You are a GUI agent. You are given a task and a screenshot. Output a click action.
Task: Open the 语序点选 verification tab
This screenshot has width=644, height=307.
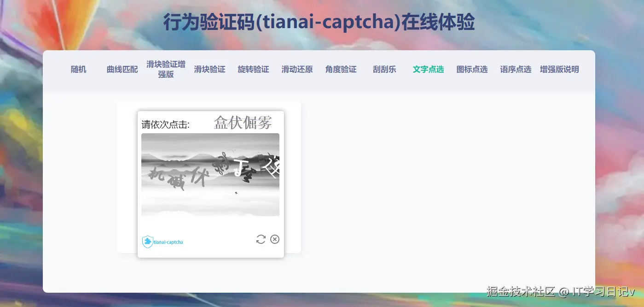coord(515,69)
